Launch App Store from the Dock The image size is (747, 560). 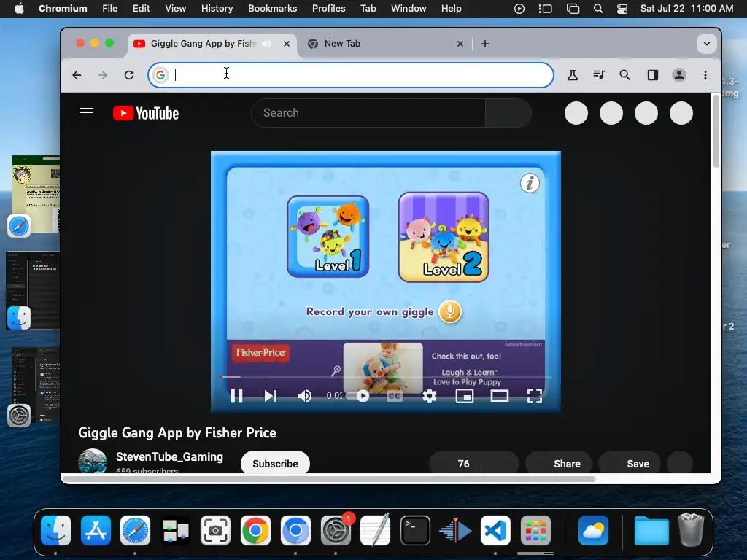(x=96, y=531)
